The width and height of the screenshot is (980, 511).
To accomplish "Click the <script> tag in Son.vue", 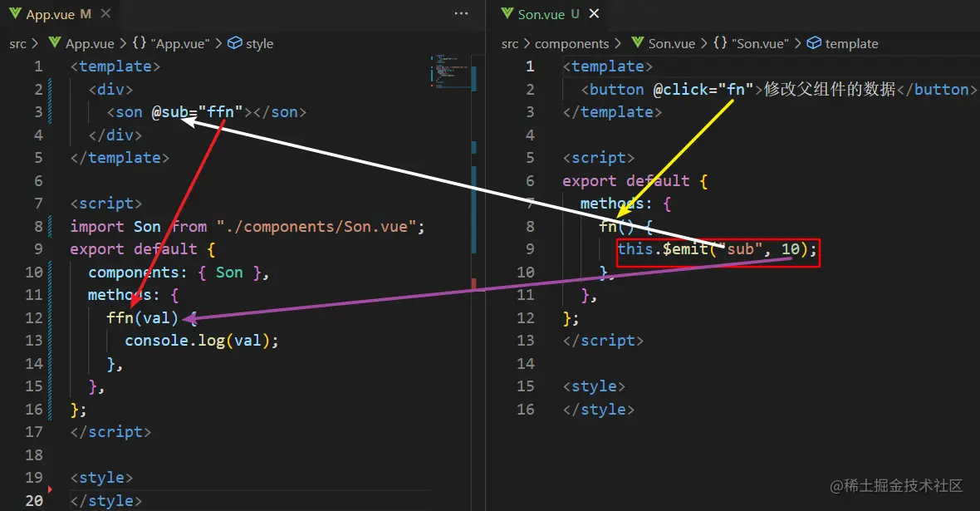I will 598,158.
